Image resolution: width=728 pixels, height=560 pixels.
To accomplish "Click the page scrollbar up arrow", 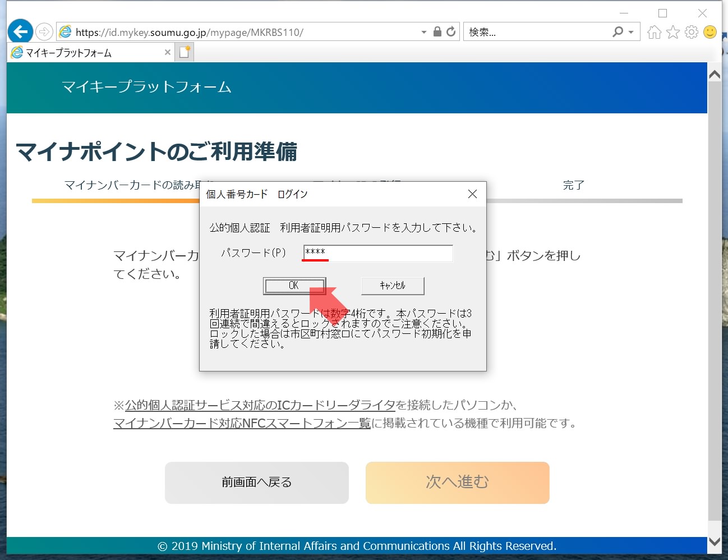I will [x=715, y=74].
